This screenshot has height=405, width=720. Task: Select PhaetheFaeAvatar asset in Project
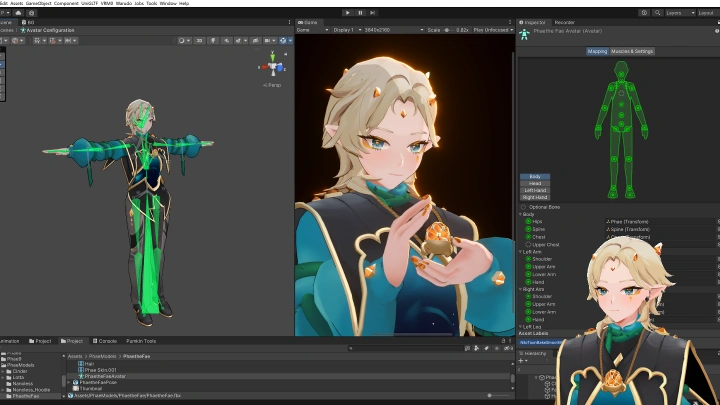(x=102, y=376)
